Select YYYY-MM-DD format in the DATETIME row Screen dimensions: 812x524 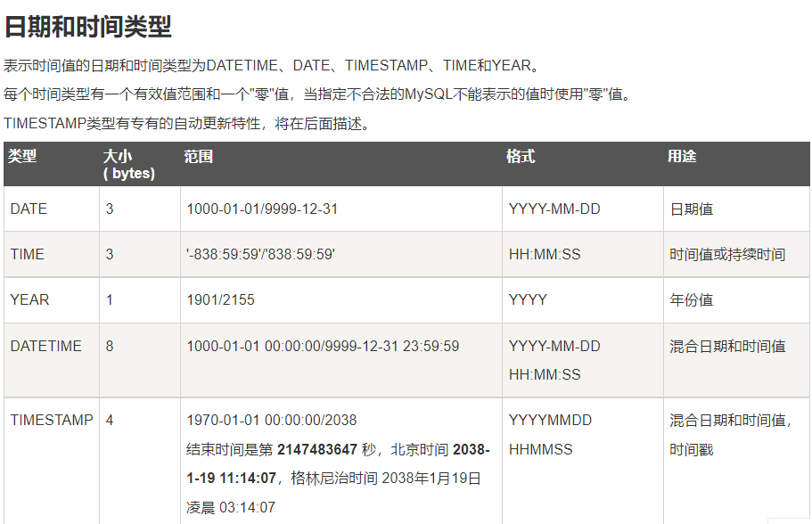click(554, 346)
